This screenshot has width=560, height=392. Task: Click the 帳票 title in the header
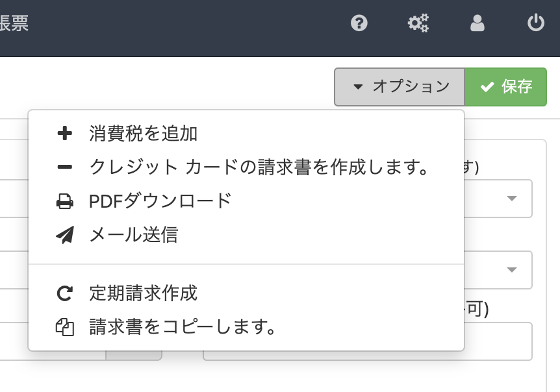14,24
